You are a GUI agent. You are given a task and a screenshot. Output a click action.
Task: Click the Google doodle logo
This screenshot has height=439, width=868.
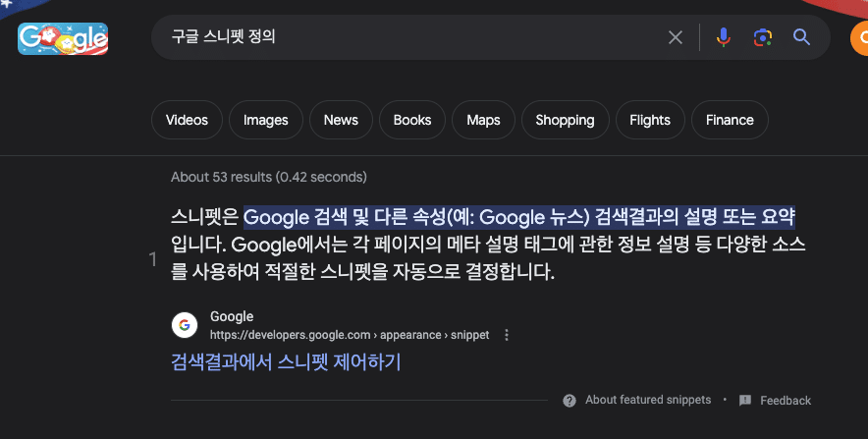pos(63,38)
